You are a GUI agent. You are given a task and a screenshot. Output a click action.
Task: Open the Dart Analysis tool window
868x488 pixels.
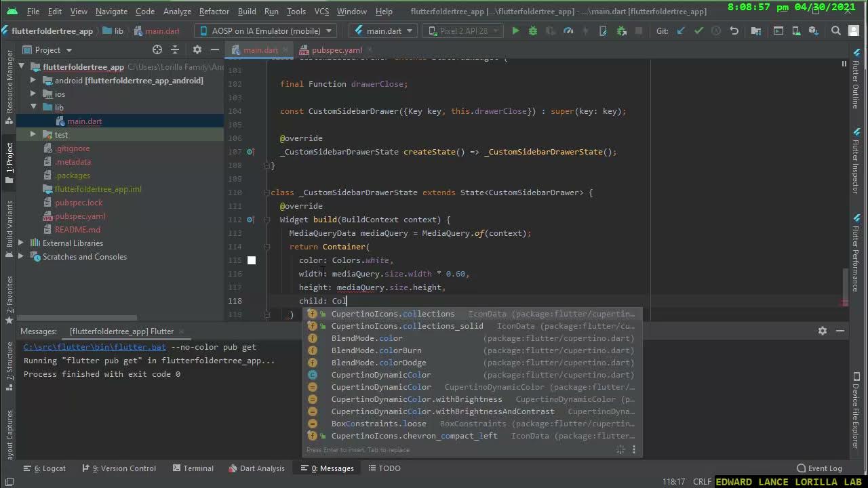pyautogui.click(x=257, y=468)
